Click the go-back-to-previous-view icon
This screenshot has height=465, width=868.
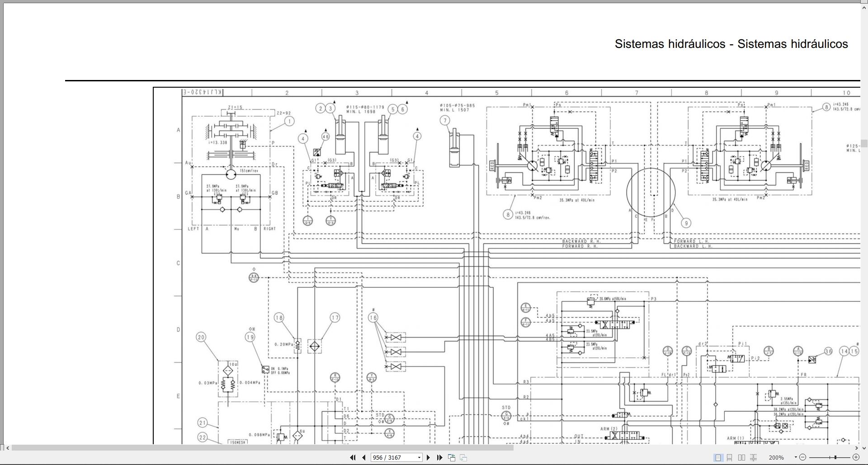point(451,458)
